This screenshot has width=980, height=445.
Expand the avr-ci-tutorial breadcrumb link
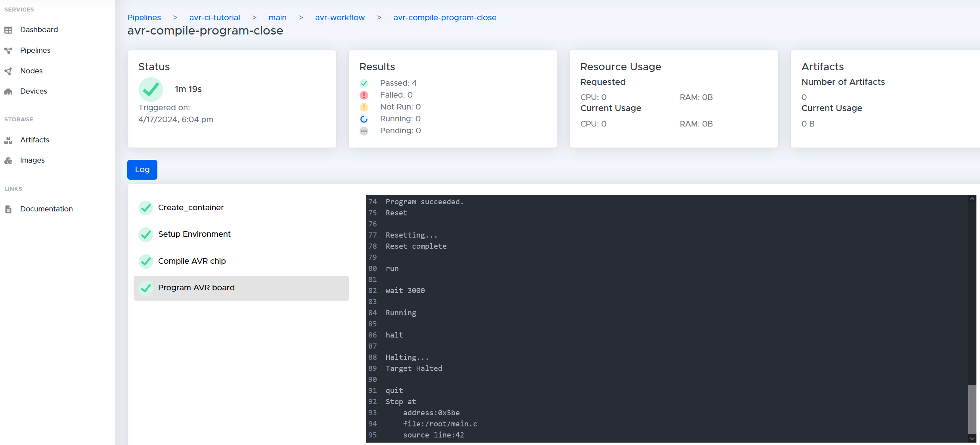click(214, 17)
